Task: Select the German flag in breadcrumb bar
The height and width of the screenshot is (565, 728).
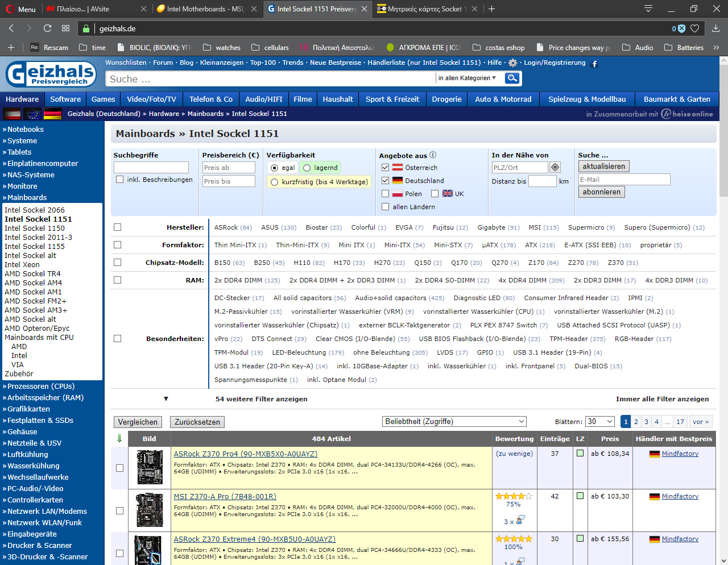Action: [52, 114]
